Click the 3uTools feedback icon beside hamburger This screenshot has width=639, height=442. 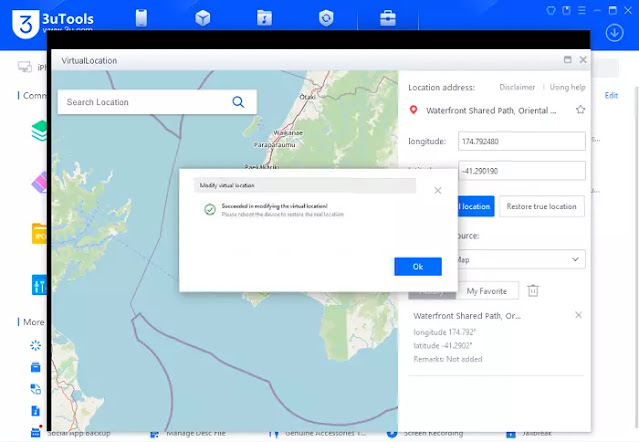click(x=566, y=10)
